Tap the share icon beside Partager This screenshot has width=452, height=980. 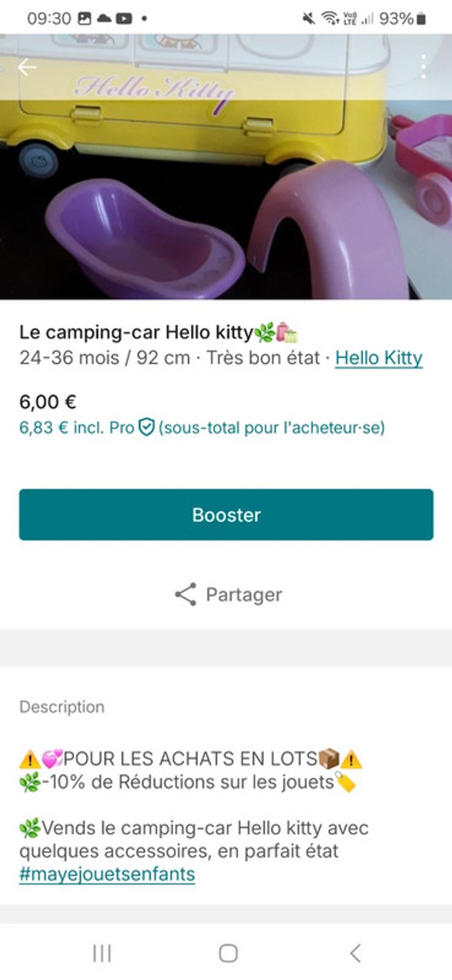pyautogui.click(x=186, y=594)
